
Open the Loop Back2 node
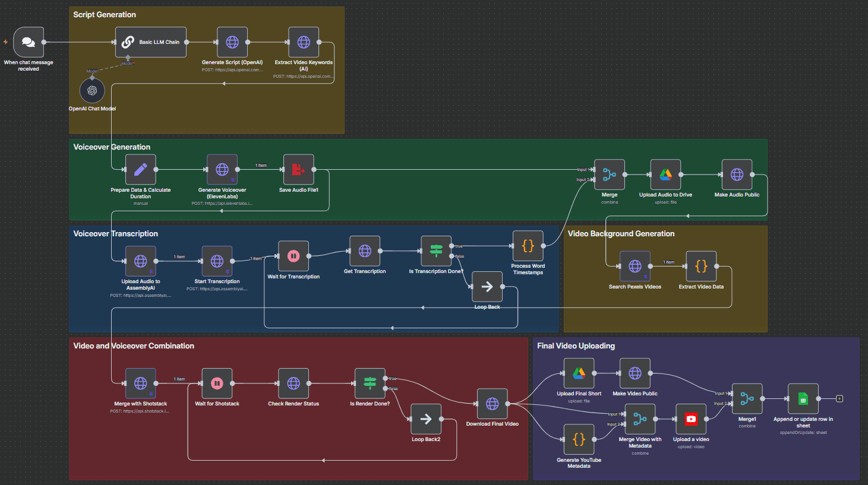pyautogui.click(x=426, y=419)
